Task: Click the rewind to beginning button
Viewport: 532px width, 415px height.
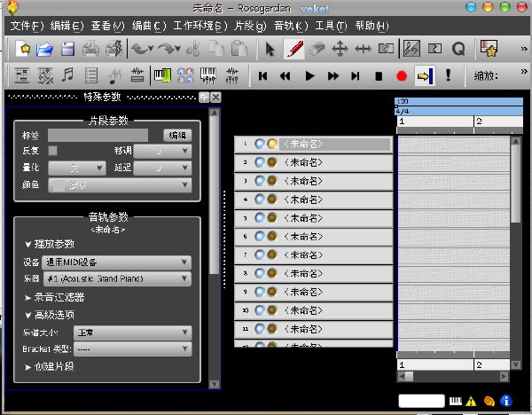Action: click(x=262, y=75)
